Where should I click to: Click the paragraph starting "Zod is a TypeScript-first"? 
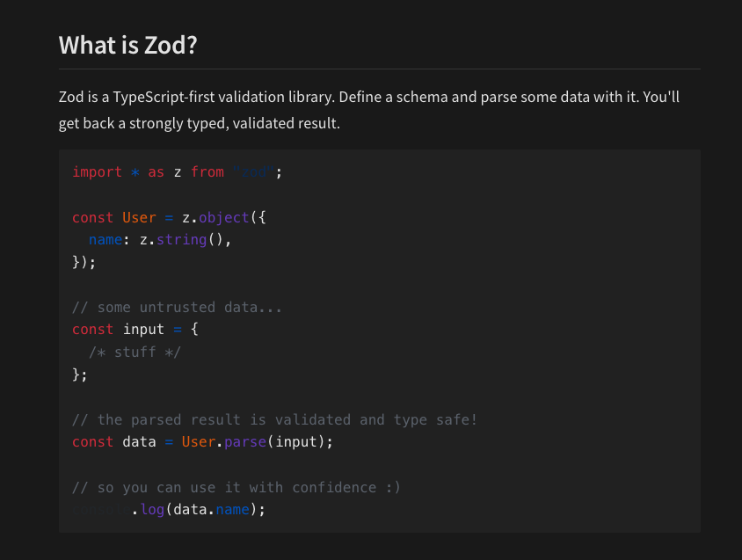[369, 110]
